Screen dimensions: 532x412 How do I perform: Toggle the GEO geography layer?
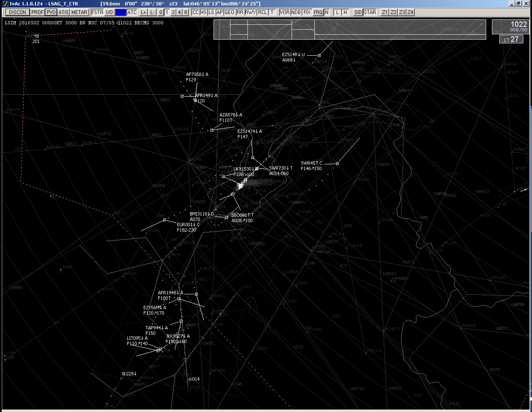point(229,12)
